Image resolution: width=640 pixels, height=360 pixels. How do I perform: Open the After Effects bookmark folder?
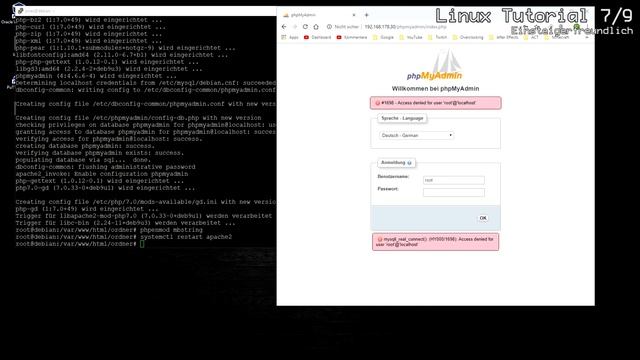click(x=504, y=37)
